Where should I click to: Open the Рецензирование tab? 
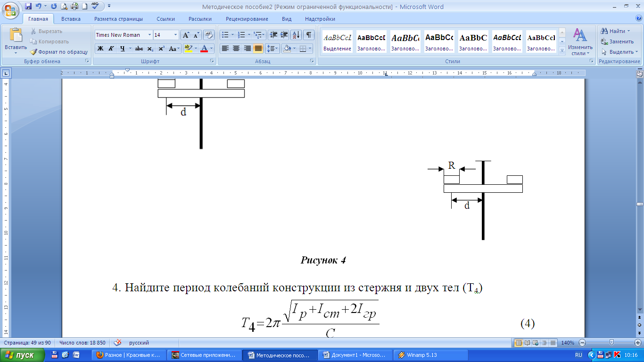click(247, 19)
